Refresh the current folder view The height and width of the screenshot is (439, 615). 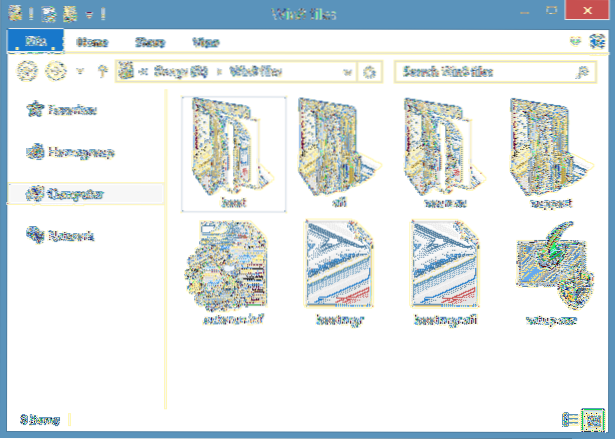pos(370,72)
